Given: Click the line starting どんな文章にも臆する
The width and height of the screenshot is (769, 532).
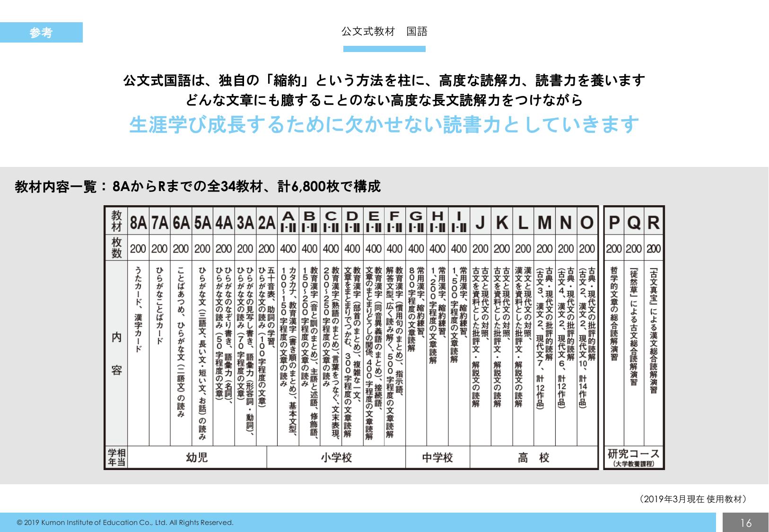Looking at the screenshot, I should coord(384,100).
